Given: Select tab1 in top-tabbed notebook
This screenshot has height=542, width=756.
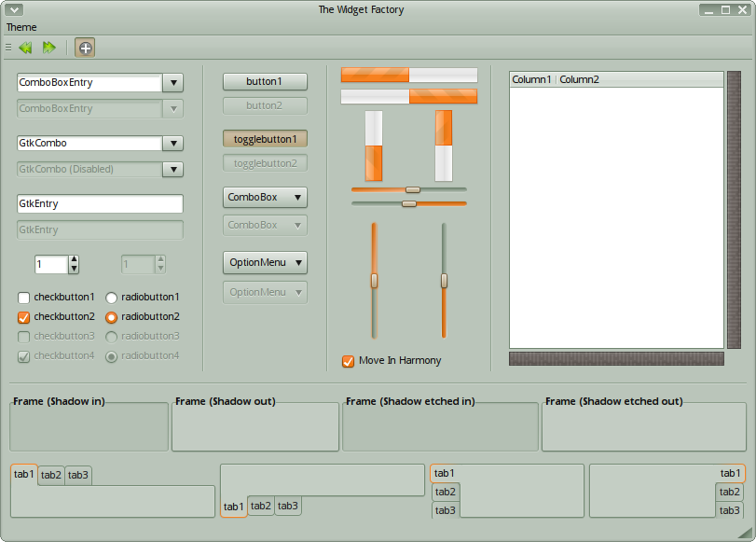Looking at the screenshot, I should click(x=24, y=475).
